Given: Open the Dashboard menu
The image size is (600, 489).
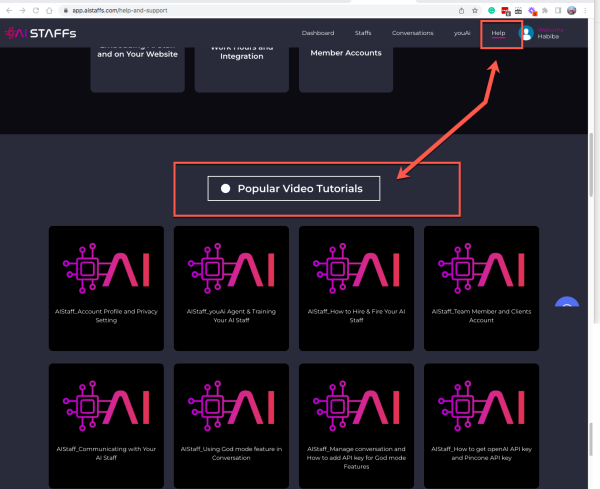Looking at the screenshot, I should (x=318, y=33).
